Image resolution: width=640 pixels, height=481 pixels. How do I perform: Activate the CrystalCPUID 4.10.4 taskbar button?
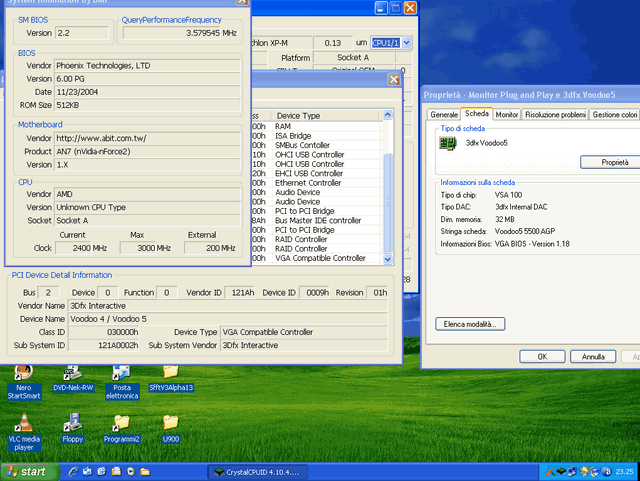click(257, 472)
